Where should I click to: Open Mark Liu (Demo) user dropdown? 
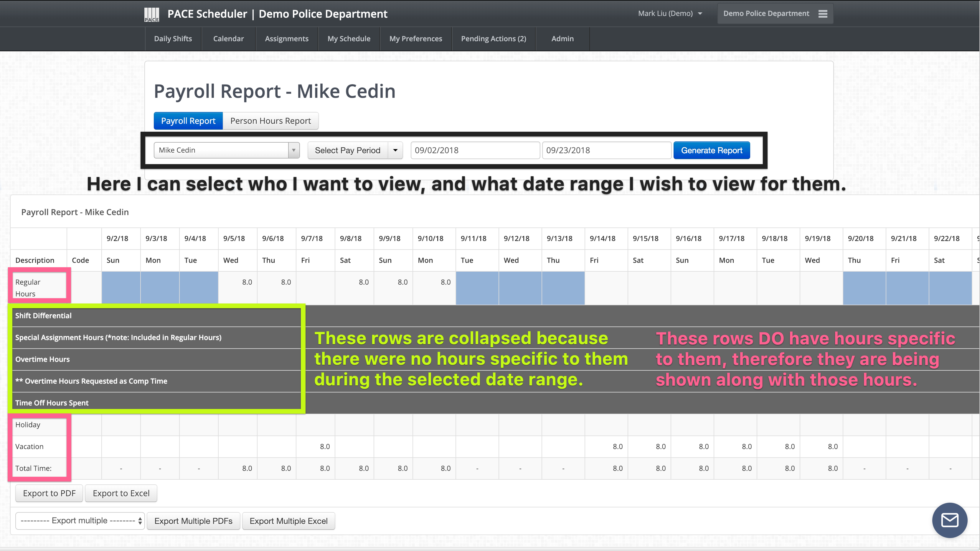(670, 13)
